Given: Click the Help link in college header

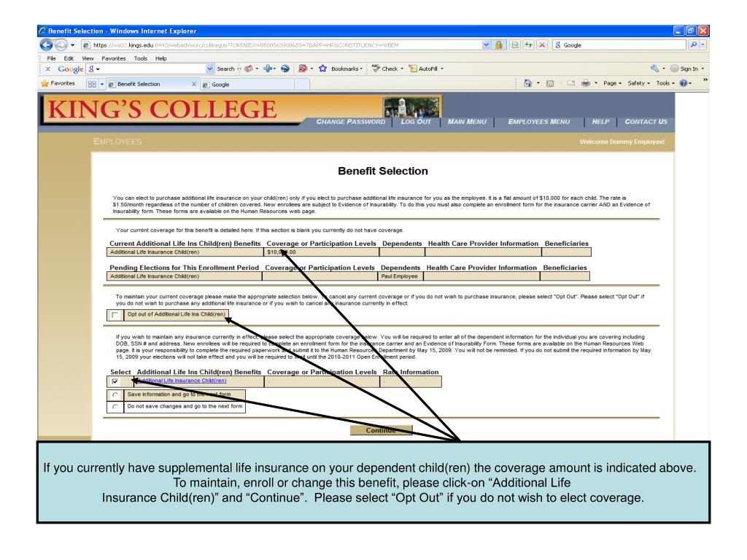Looking at the screenshot, I should point(601,122).
